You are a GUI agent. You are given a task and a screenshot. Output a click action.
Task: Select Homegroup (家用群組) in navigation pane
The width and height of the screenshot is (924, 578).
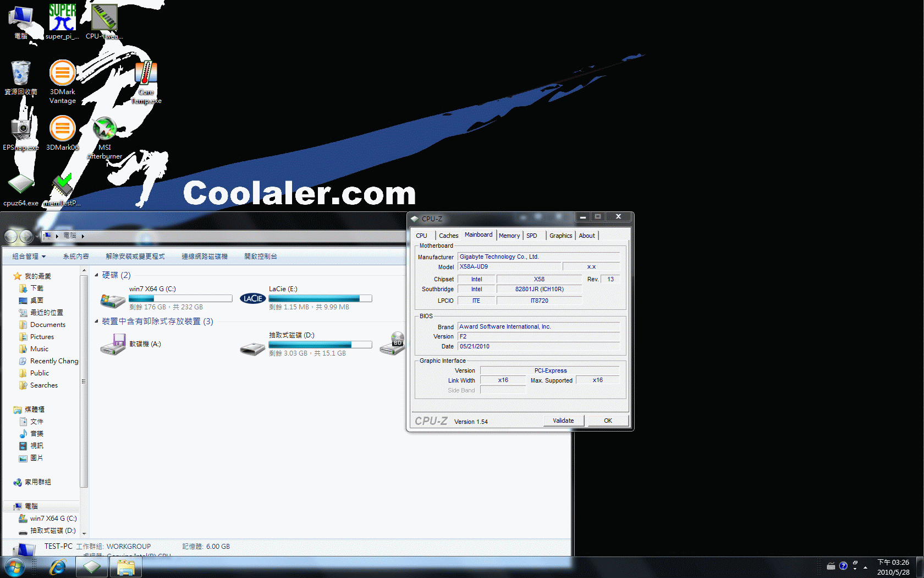tap(32, 482)
